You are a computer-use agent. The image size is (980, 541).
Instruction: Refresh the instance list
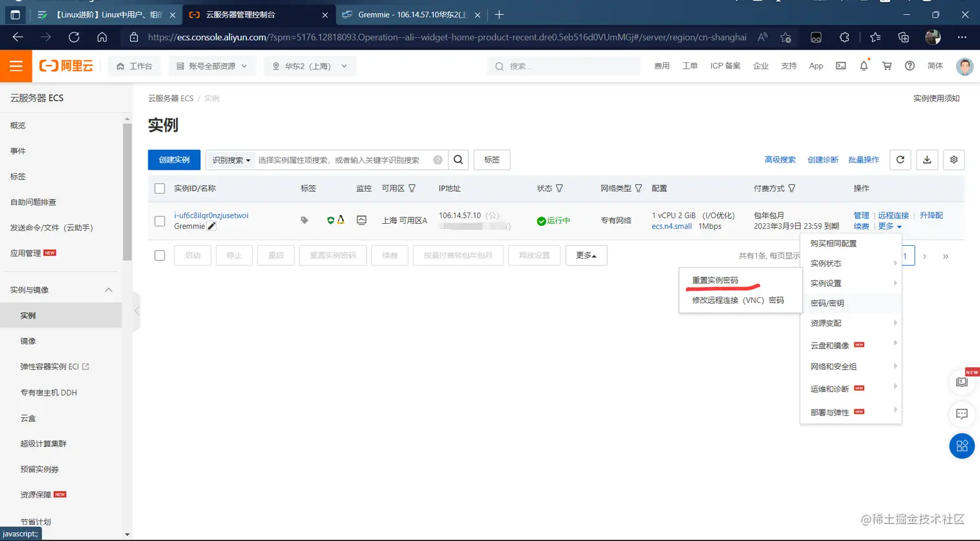pyautogui.click(x=900, y=160)
